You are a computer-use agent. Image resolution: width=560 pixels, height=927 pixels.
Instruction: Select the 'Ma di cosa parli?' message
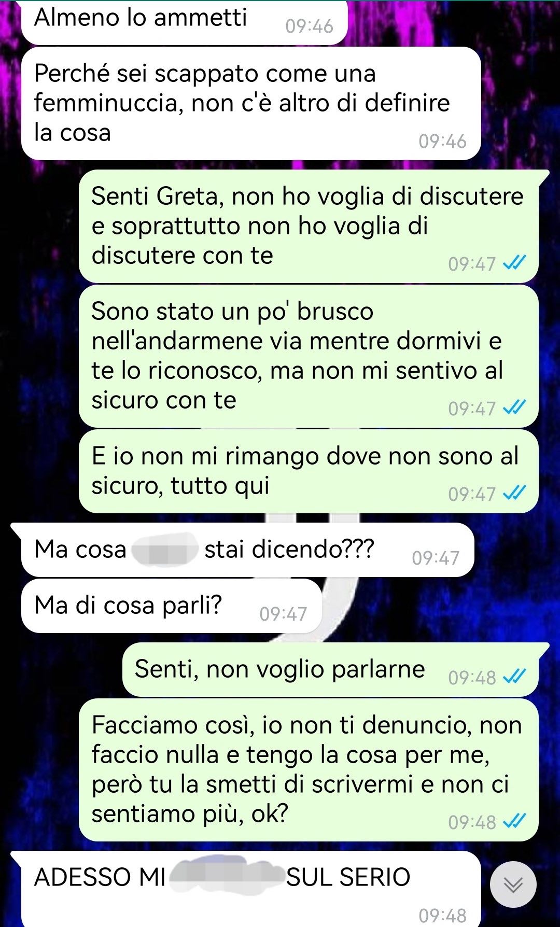pos(172,606)
